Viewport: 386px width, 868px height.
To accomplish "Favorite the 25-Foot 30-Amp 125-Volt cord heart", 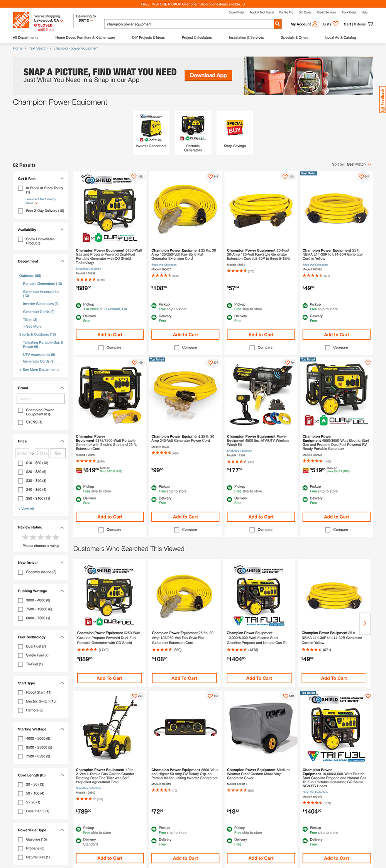I will click(x=285, y=176).
